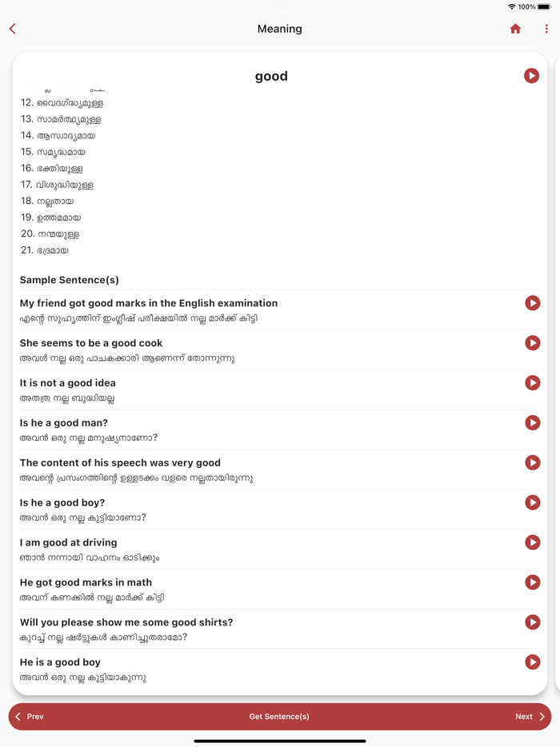Tap the Next chevron arrow icon
Image resolution: width=560 pixels, height=747 pixels.
click(541, 716)
